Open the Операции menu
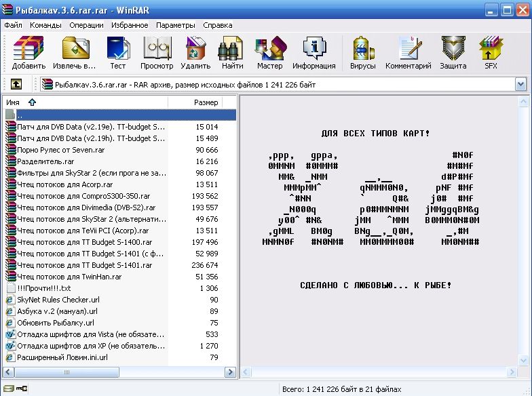The width and height of the screenshot is (532, 396). [86, 25]
